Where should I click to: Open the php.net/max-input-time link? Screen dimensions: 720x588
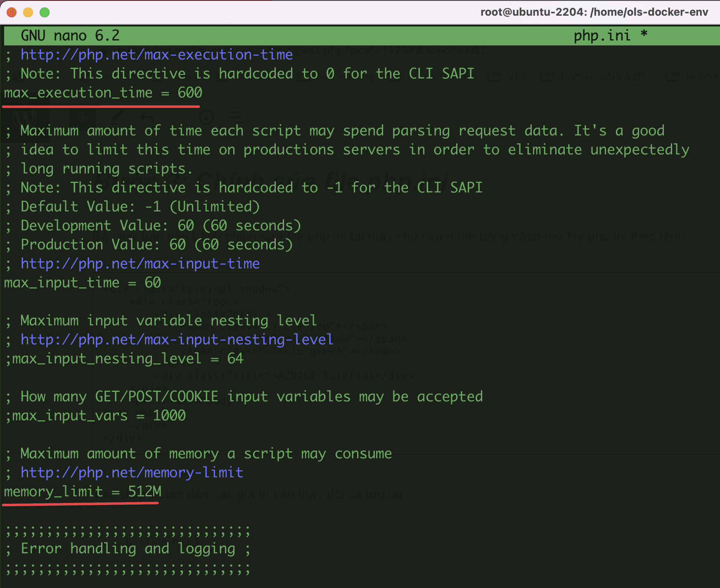click(140, 263)
